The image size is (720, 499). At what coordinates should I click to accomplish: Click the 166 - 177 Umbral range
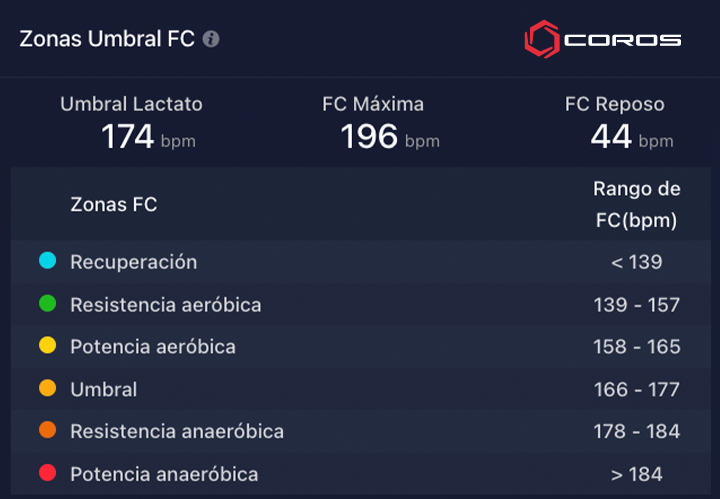[x=636, y=390]
